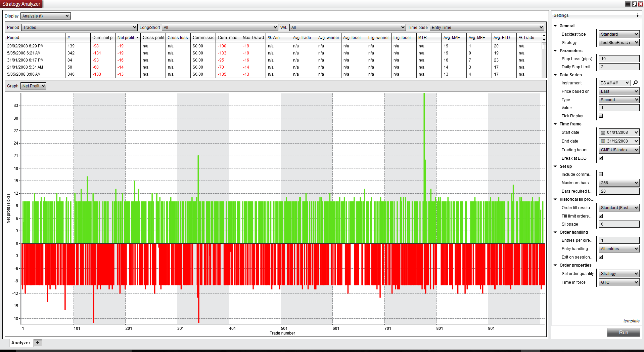Add a new tab with the plus icon
The width and height of the screenshot is (644, 352).
38,343
